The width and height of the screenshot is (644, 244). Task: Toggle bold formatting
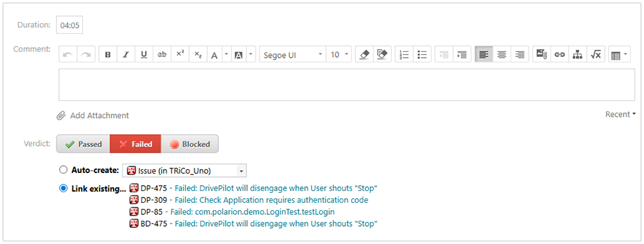tap(108, 54)
